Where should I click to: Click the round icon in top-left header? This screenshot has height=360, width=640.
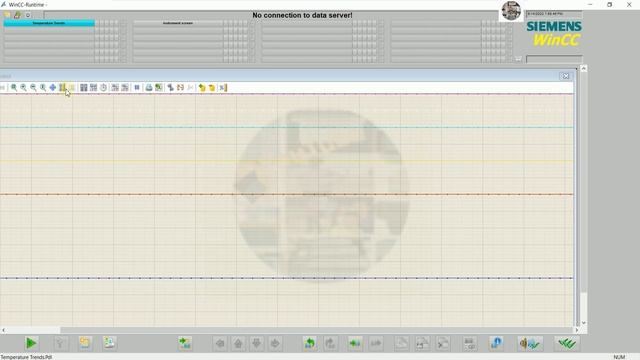(28, 15)
